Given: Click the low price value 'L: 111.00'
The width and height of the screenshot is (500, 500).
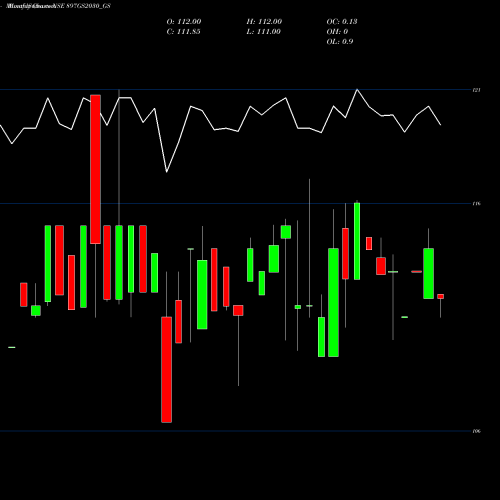Looking at the screenshot, I should tap(263, 32).
